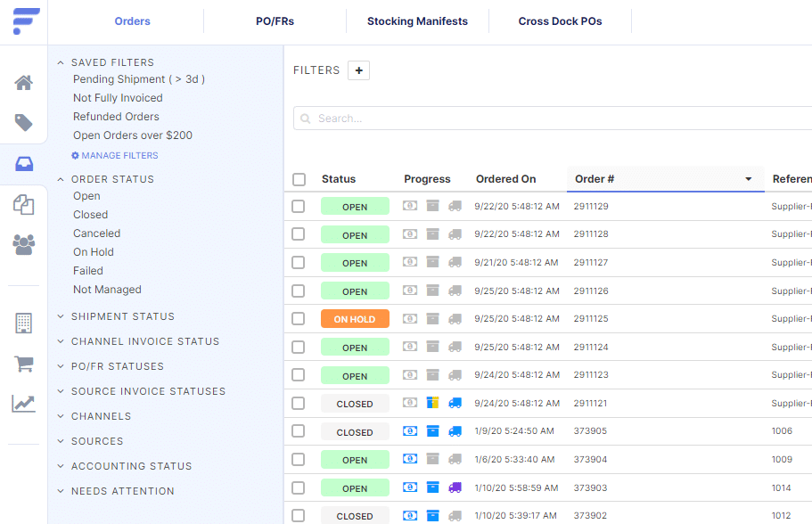Image resolution: width=812 pixels, height=524 pixels.
Task: Toggle the select-all checkbox in table header
Action: coord(299,179)
